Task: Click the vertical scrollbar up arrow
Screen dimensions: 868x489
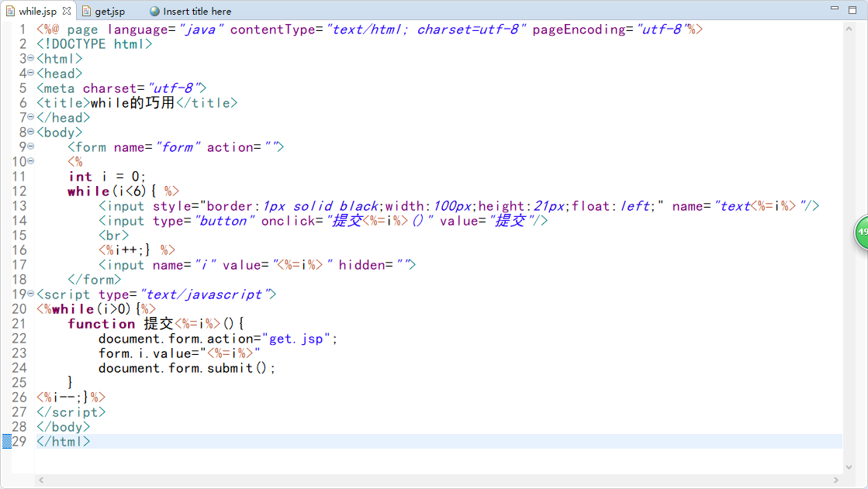Action: (849, 29)
